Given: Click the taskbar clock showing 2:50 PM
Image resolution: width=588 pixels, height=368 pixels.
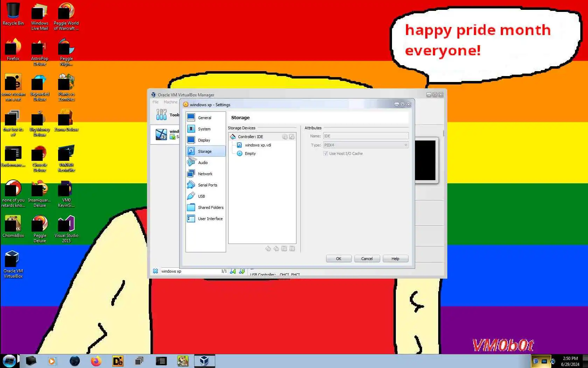Looking at the screenshot, I should point(570,361).
